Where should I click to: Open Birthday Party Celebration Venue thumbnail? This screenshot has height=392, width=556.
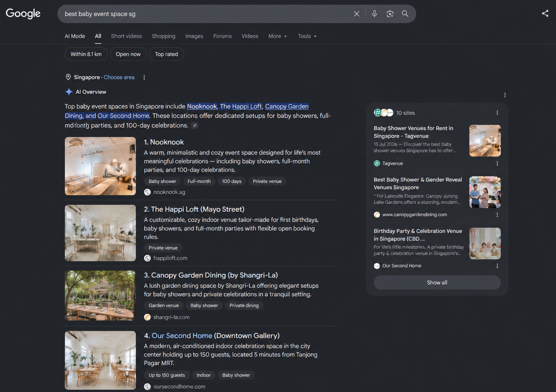click(485, 243)
